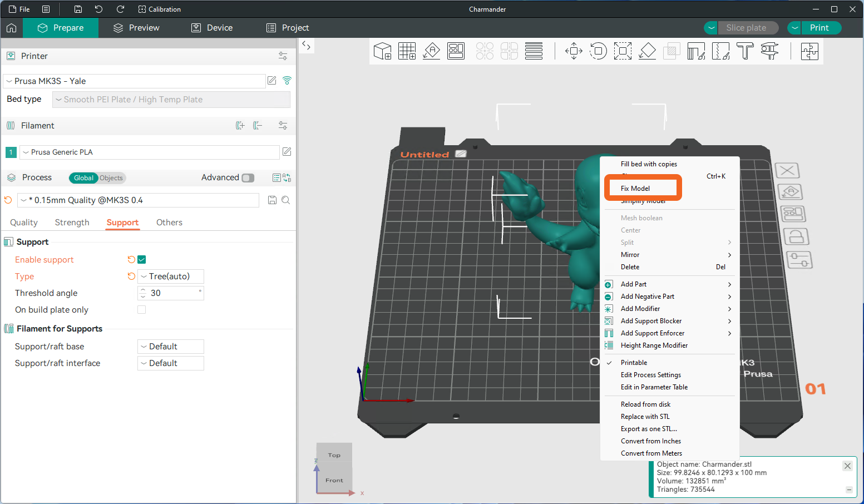Select the Auto orient toolbar icon
The height and width of the screenshot is (504, 864).
click(432, 51)
